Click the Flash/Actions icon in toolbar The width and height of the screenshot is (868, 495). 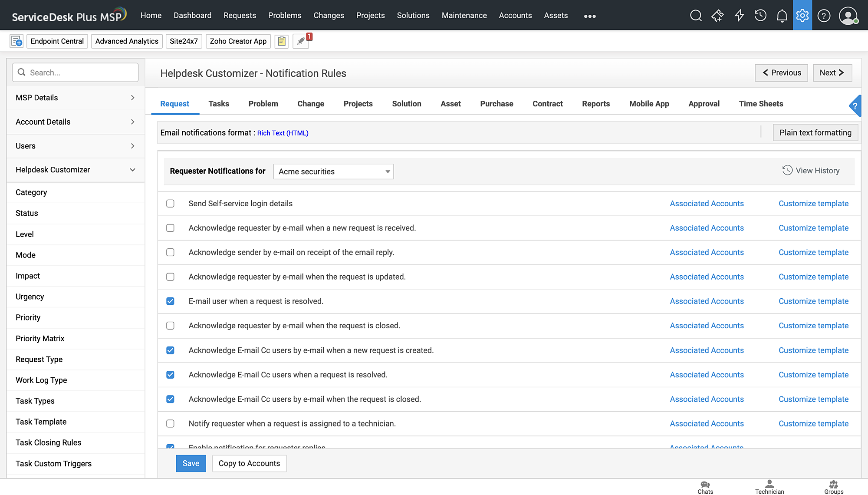[x=739, y=15]
